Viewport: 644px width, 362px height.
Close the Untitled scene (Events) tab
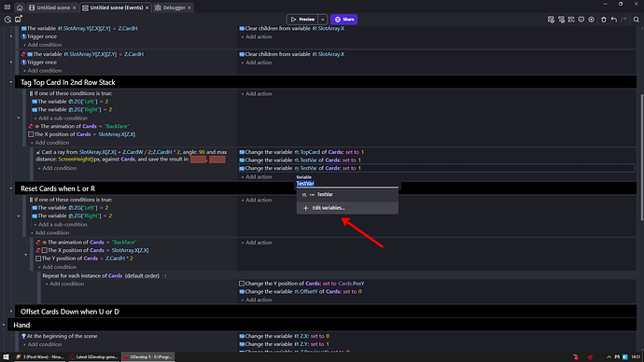147,7
